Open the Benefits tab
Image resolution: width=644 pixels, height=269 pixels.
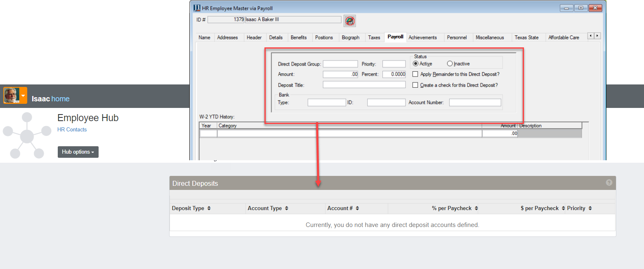coord(298,37)
